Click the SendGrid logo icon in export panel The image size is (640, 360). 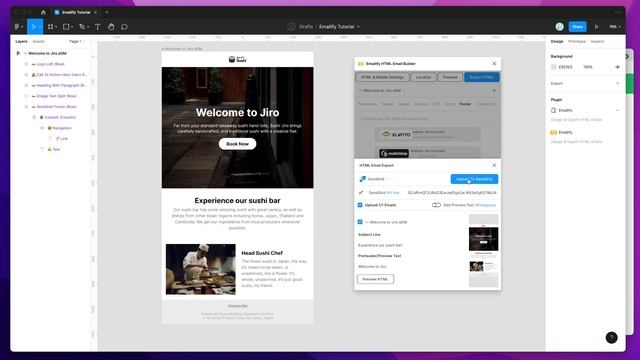362,179
